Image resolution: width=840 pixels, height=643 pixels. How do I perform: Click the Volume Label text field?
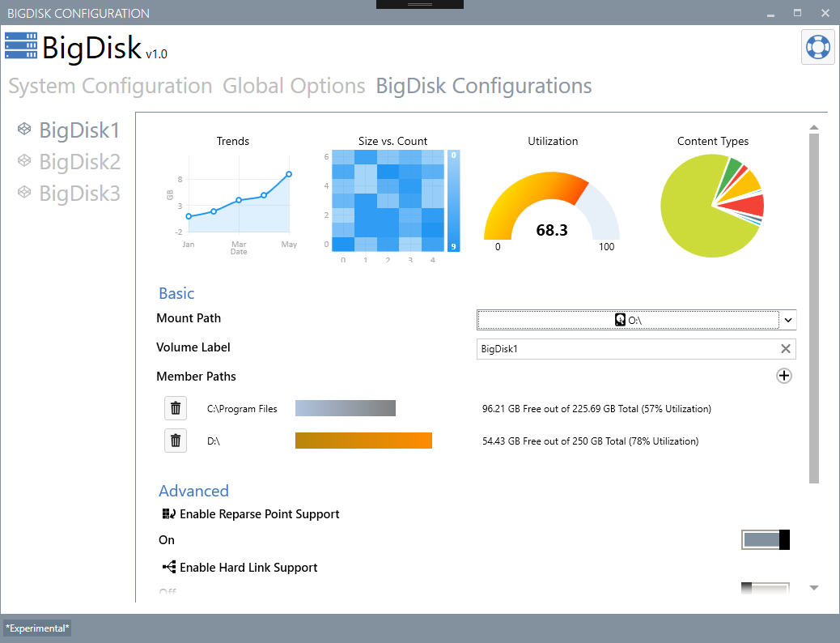(623, 349)
